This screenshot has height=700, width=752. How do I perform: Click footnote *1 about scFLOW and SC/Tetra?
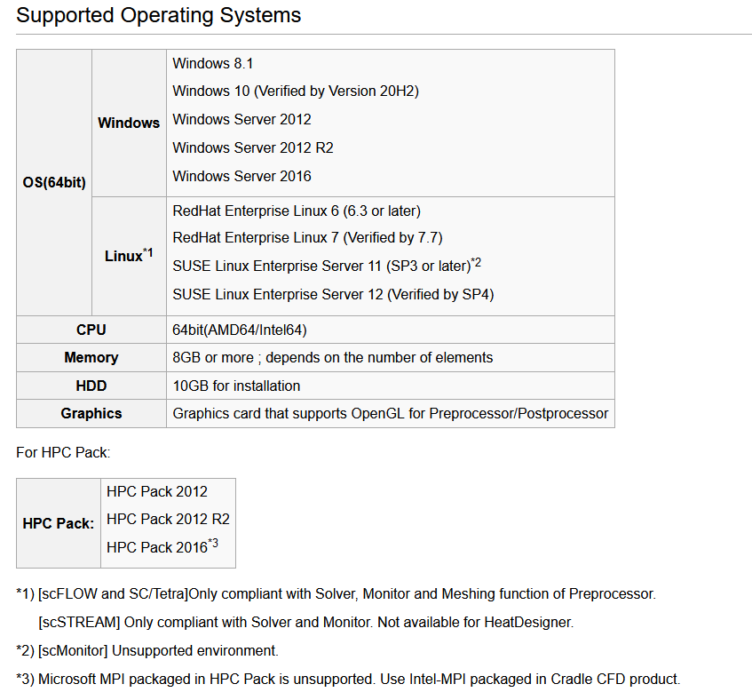tap(336, 594)
